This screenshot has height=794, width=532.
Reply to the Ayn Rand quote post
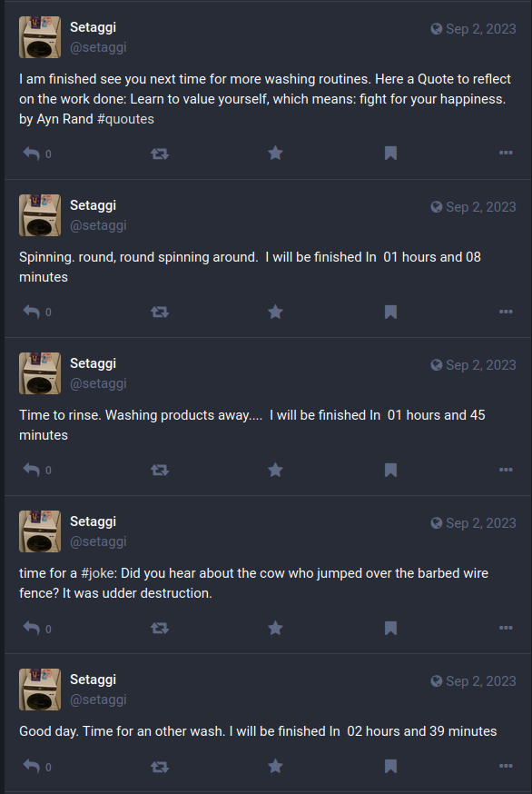pos(32,154)
